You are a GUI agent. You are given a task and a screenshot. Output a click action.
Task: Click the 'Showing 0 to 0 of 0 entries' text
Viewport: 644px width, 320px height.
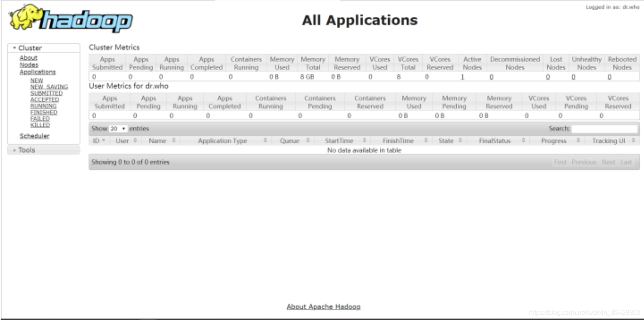point(130,162)
